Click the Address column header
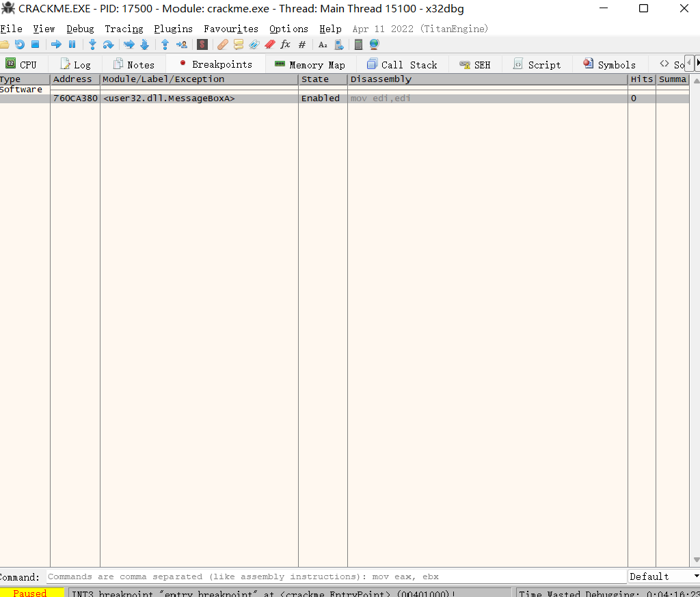Screen dimensions: 700x597 pos(72,79)
